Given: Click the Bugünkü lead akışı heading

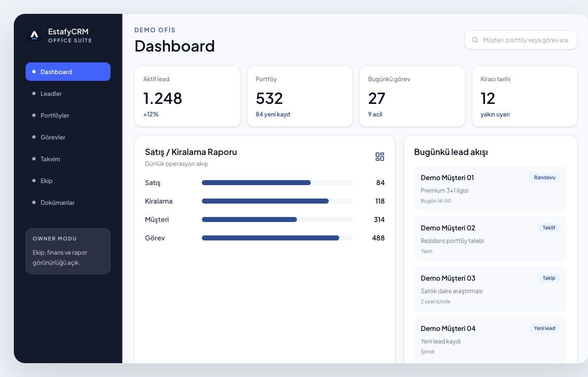Looking at the screenshot, I should coord(451,152).
